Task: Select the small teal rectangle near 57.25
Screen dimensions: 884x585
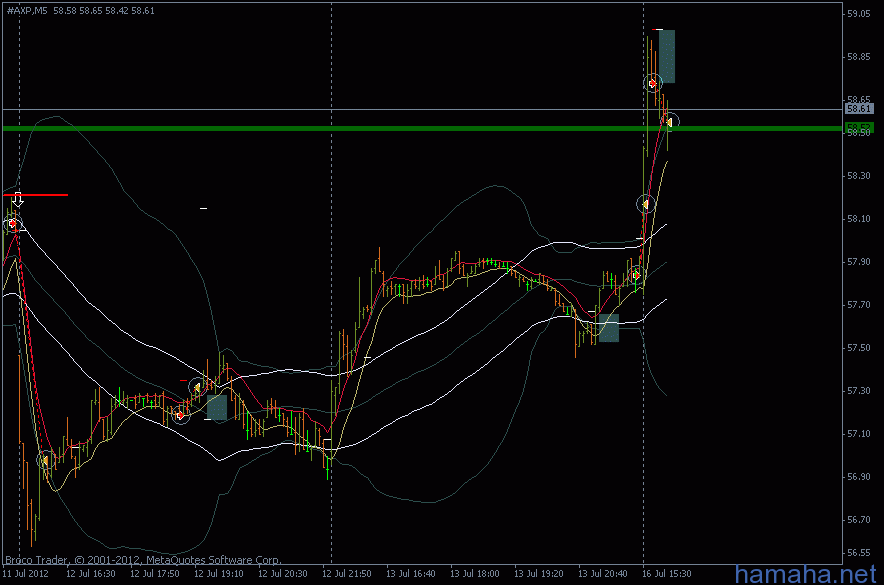Action: [217, 406]
